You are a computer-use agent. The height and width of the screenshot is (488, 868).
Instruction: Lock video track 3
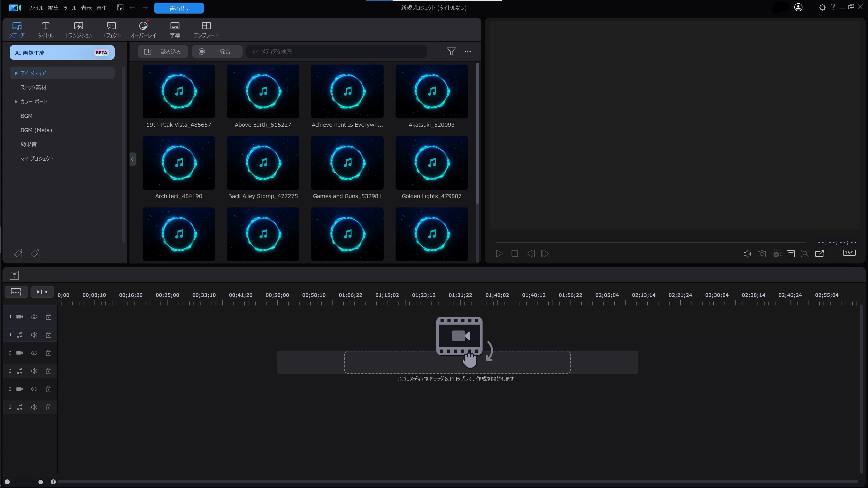49,389
